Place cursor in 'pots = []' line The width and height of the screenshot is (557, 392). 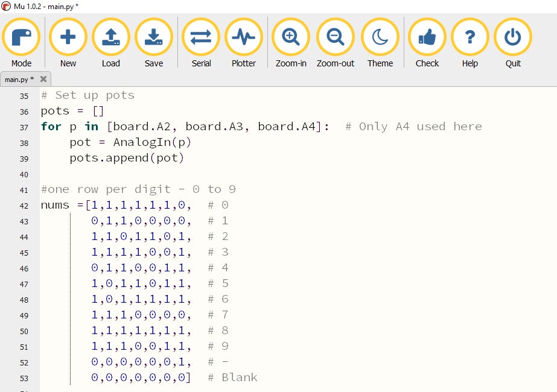pyautogui.click(x=72, y=111)
